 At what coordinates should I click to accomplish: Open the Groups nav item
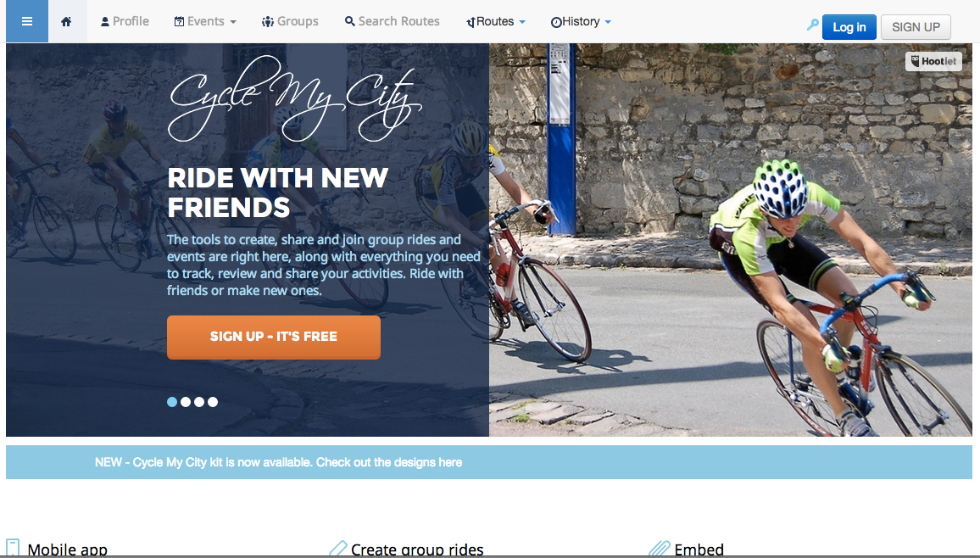point(290,21)
